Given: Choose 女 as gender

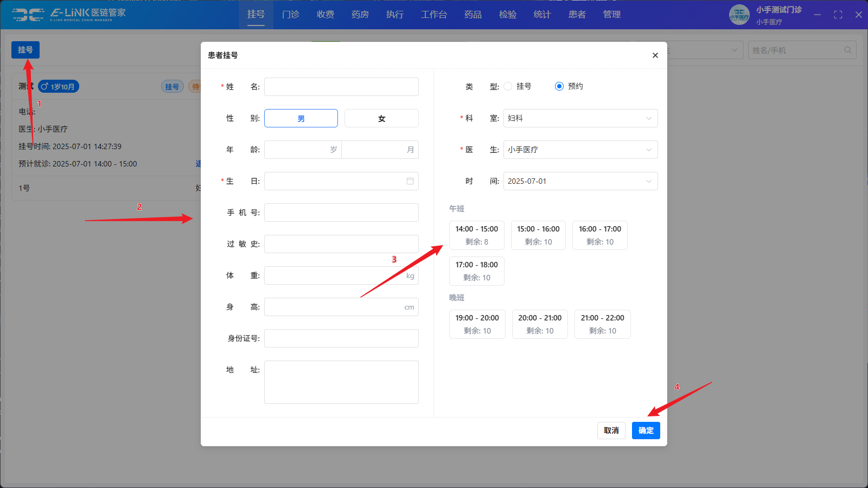Looking at the screenshot, I should coord(381,118).
